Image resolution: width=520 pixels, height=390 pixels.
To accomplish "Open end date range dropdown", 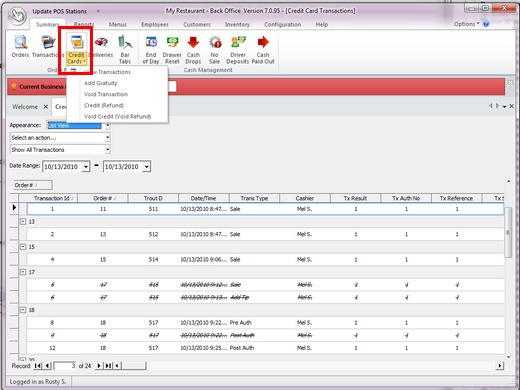I will point(147,166).
